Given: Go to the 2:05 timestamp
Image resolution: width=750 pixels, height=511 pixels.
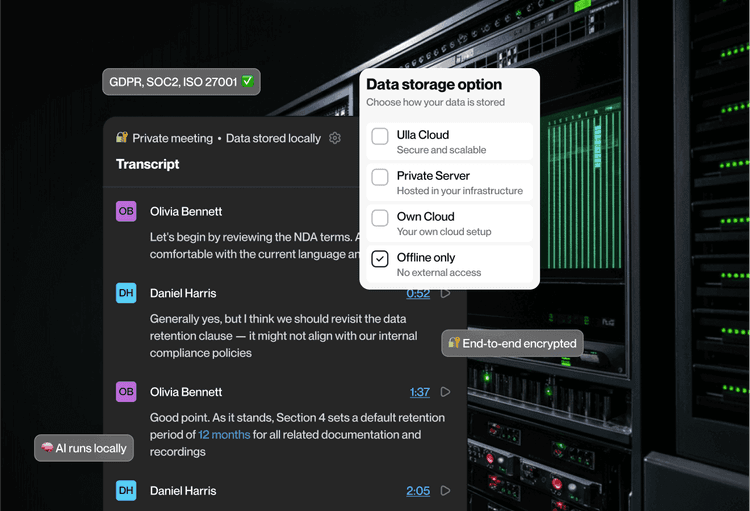Looking at the screenshot, I should pos(418,491).
